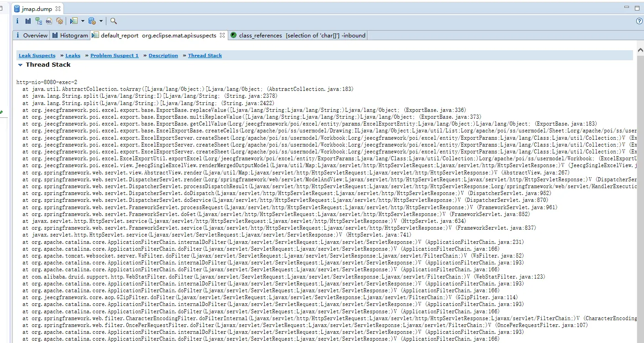Open the heap dump overview info icon

pyautogui.click(x=17, y=21)
